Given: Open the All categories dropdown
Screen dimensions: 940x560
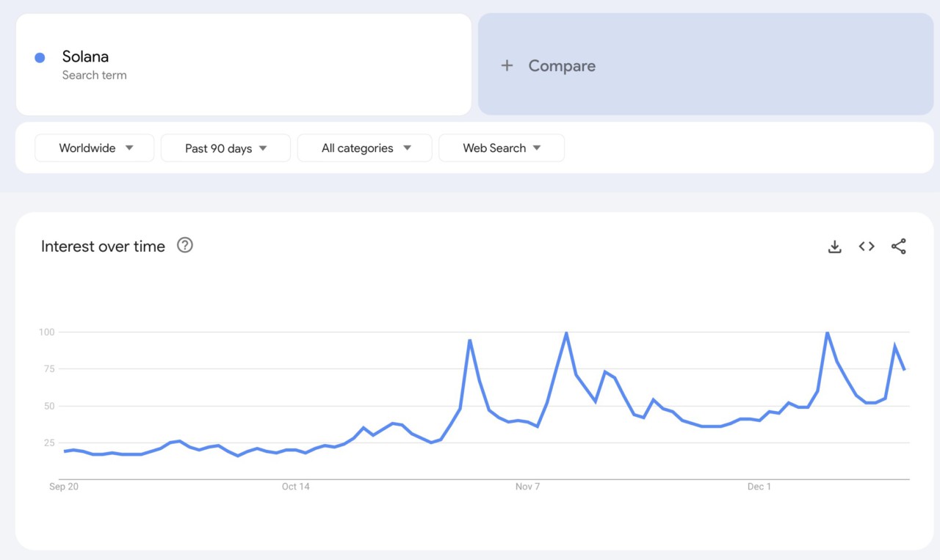Looking at the screenshot, I should [x=364, y=148].
